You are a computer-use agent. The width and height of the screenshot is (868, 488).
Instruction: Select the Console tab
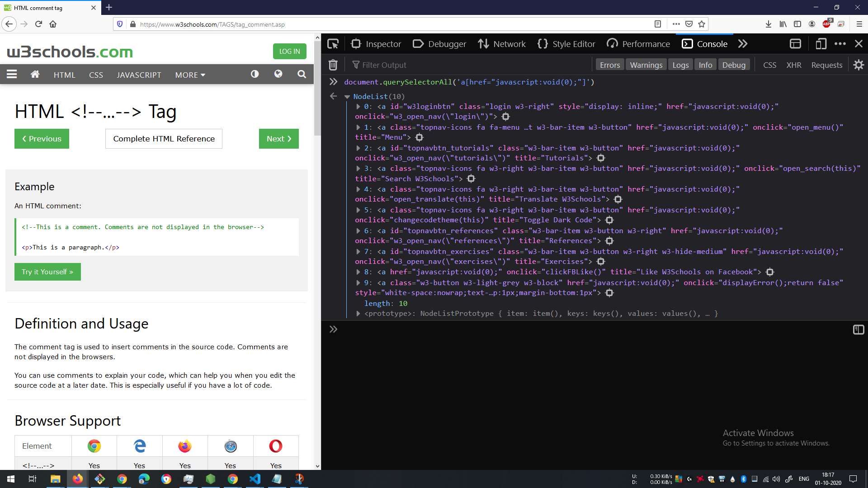(704, 44)
